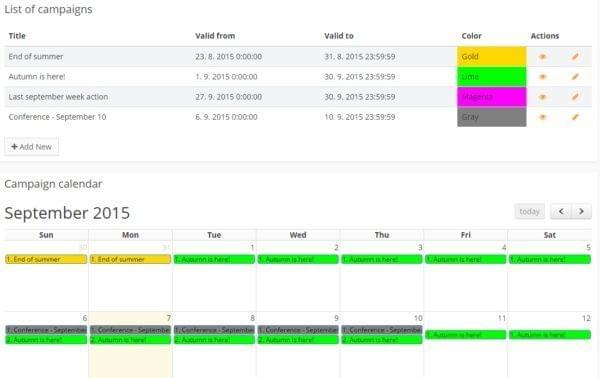Screen dimensions: 600x378
Task: Open Conference event on September 10
Action: (x=382, y=330)
